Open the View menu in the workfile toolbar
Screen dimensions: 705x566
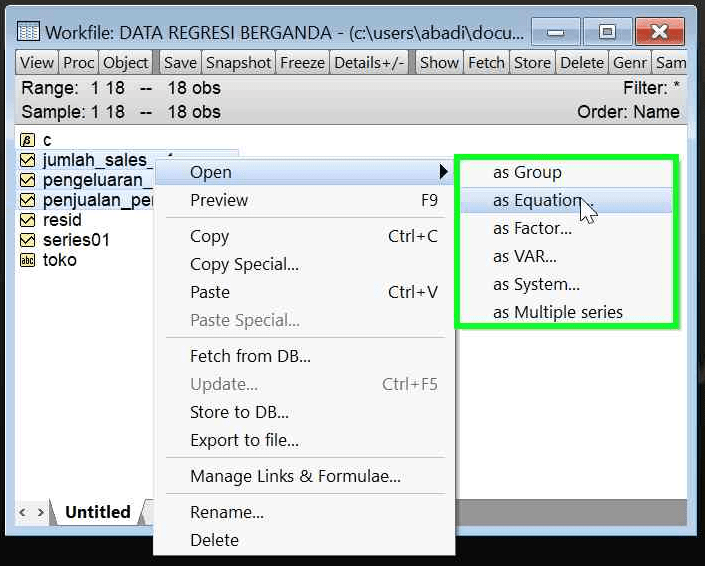coord(37,62)
